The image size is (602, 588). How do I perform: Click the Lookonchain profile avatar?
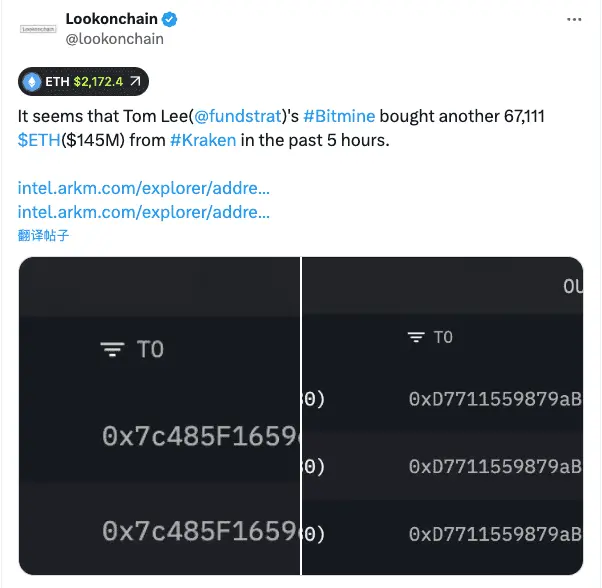tap(39, 29)
